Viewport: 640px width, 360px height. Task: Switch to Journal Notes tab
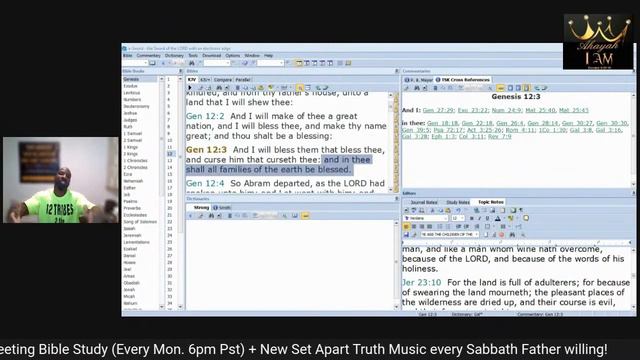tap(424, 202)
